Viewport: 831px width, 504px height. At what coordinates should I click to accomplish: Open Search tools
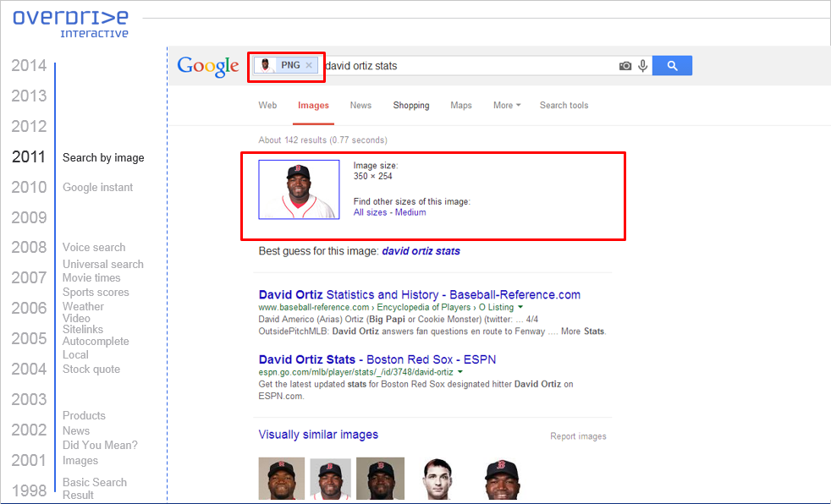click(x=564, y=106)
